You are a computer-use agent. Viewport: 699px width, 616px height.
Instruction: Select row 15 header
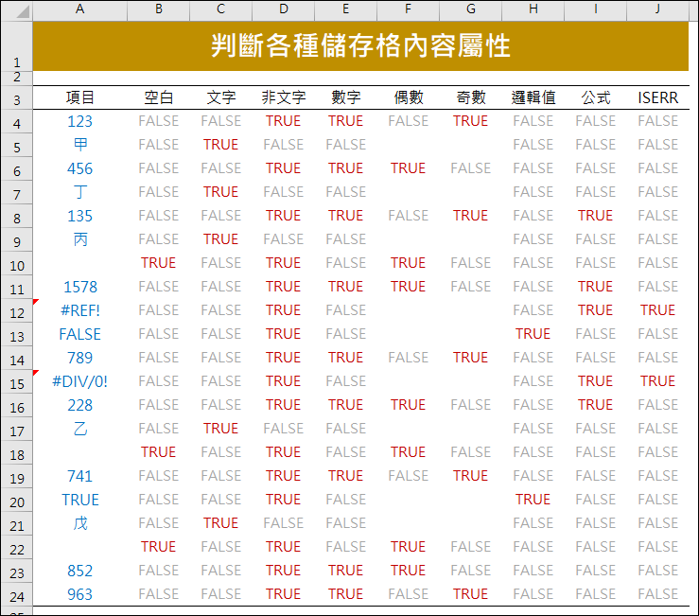click(17, 382)
